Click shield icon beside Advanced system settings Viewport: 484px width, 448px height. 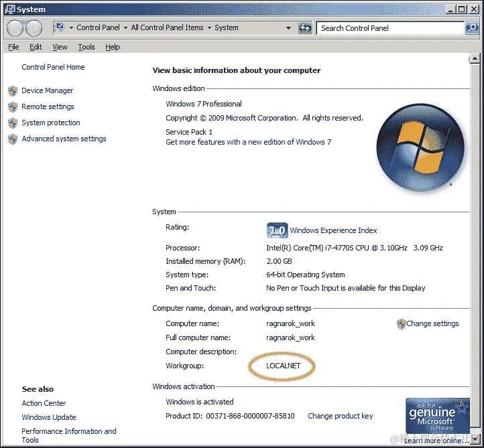13,139
